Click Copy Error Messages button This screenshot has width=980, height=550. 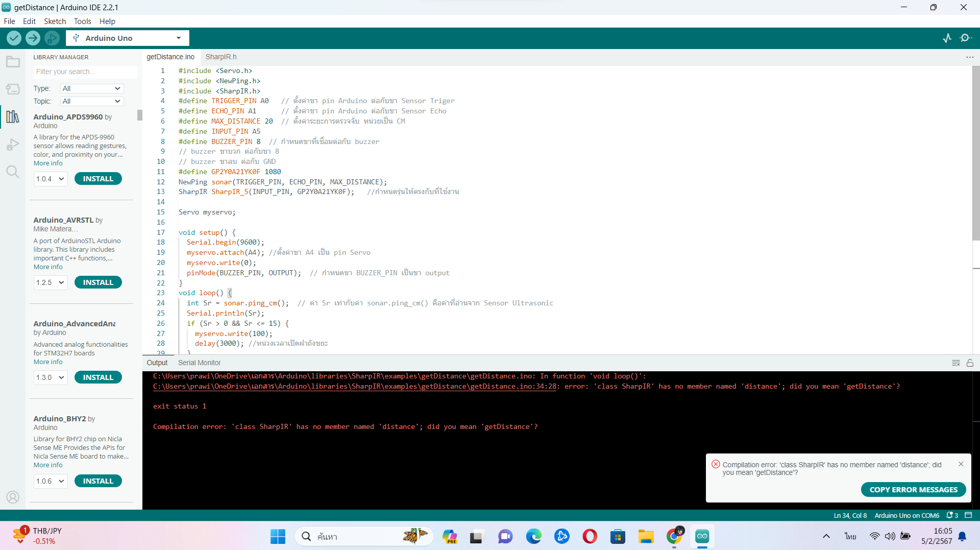(x=913, y=490)
